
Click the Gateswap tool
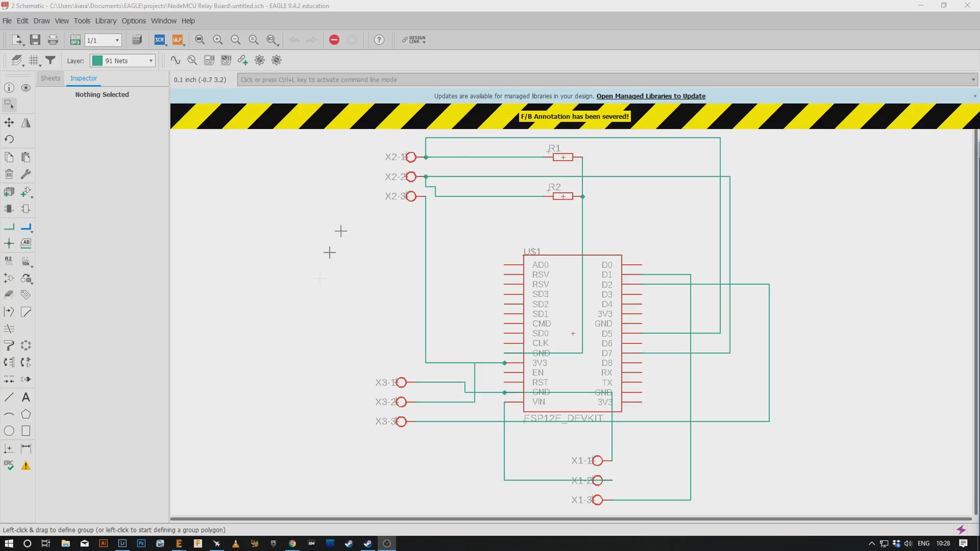pos(26,362)
